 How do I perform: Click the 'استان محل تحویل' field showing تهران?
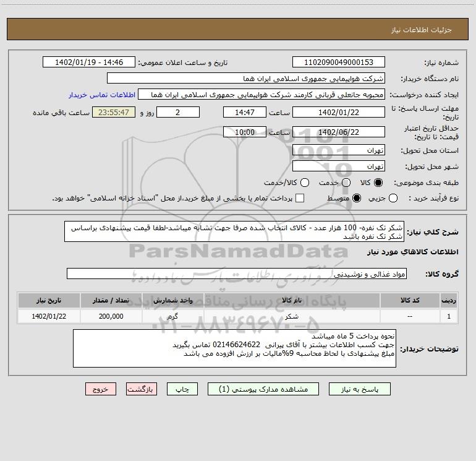point(338,150)
